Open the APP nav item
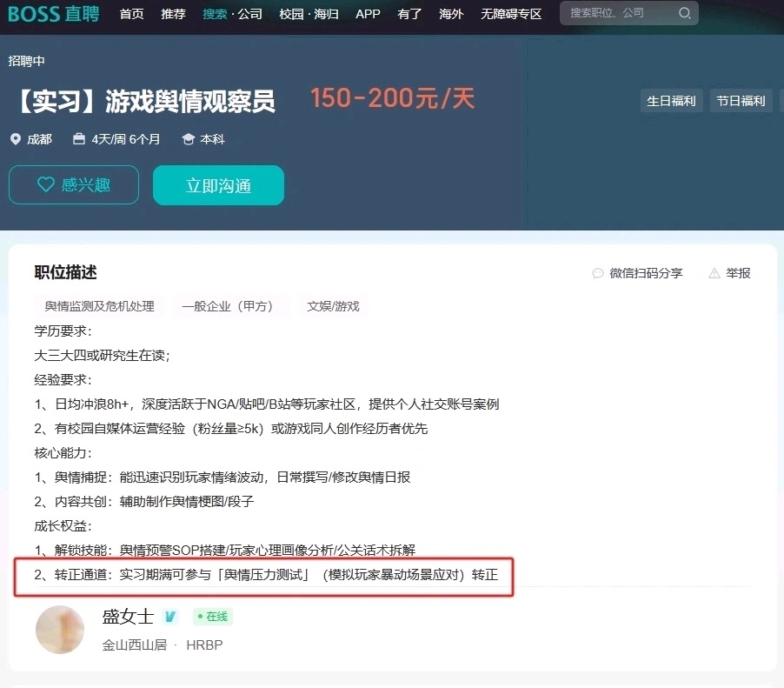Viewport: 784px width, 688px height. 368,14
